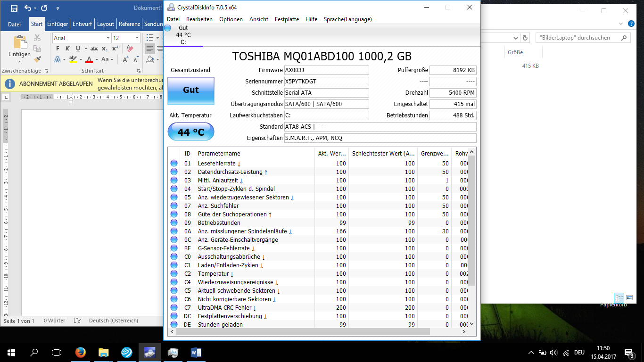The image size is (644, 362).
Task: Open font color dropdown arrow
Action: coord(97,59)
